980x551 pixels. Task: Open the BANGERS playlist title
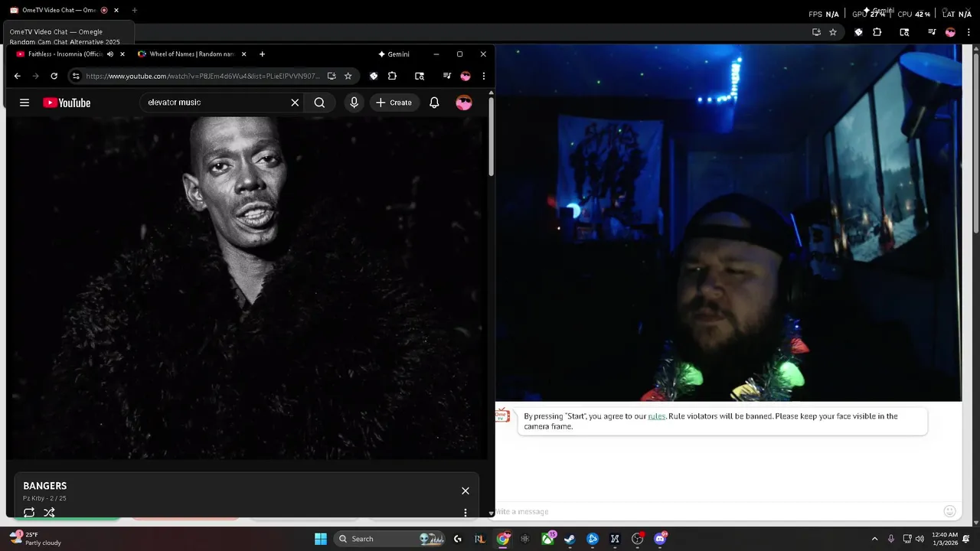pos(44,486)
